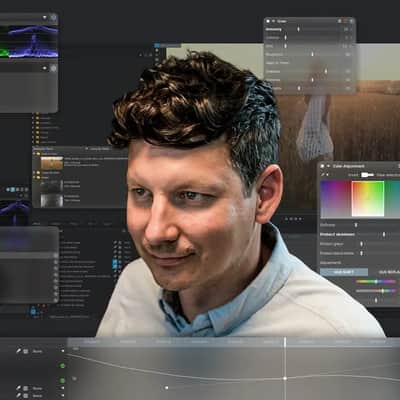Click the rainbow hue slider handle below the buttons
400x400 pixels.
376,282
